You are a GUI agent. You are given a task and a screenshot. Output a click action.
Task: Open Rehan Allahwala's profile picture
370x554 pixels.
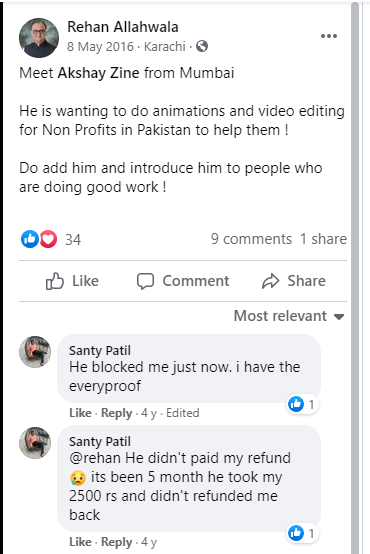pos(39,38)
